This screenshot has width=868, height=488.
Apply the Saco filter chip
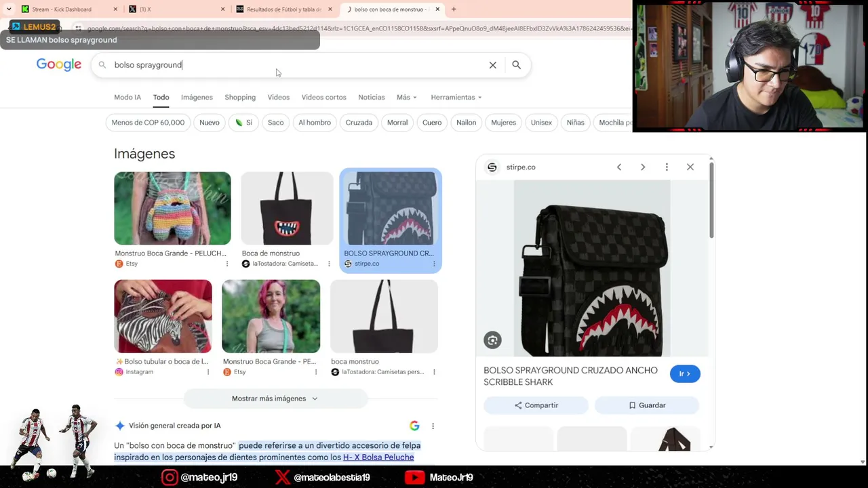point(275,123)
